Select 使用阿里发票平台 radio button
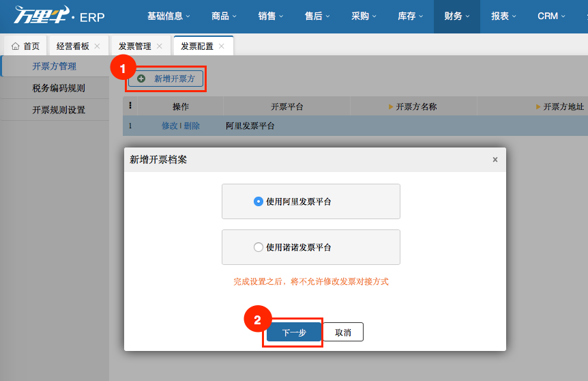588x381 pixels. (x=259, y=201)
